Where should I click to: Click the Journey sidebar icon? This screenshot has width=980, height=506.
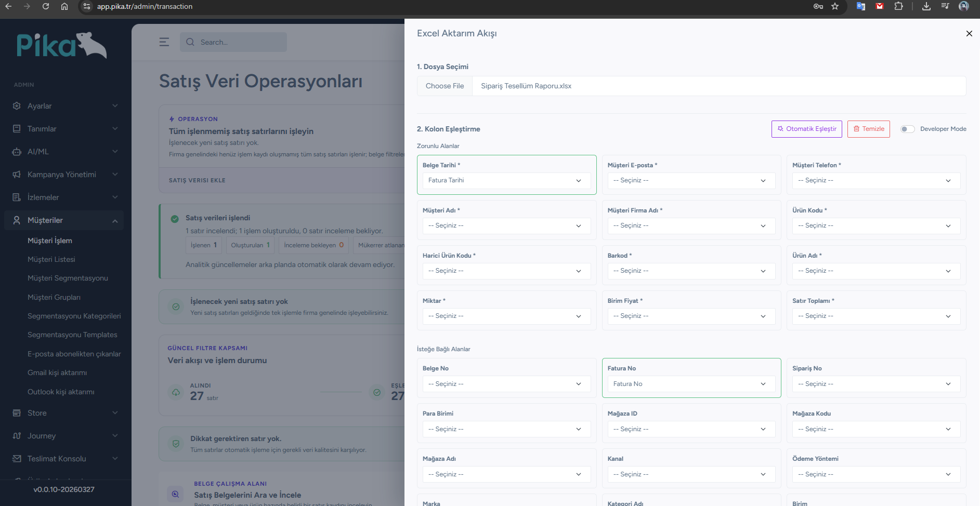(17, 436)
